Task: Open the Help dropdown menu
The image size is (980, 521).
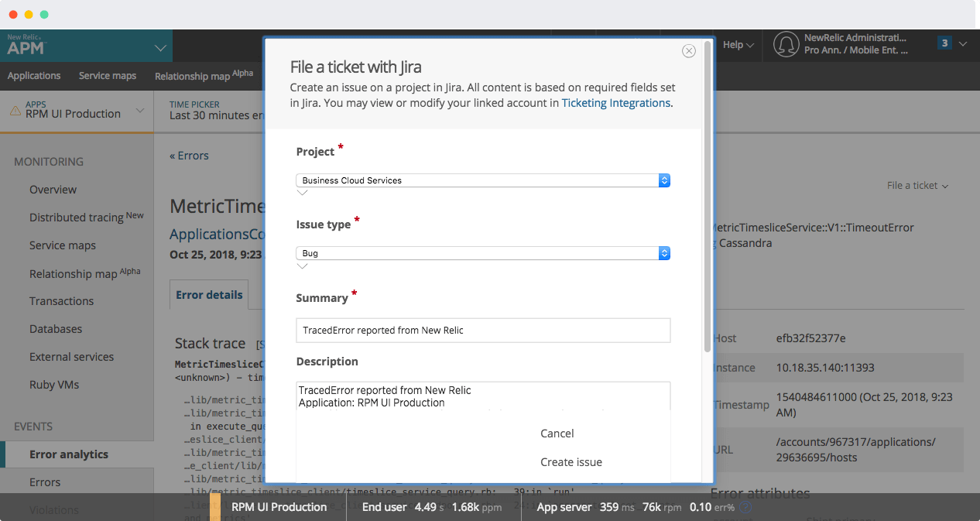Action: (x=738, y=45)
